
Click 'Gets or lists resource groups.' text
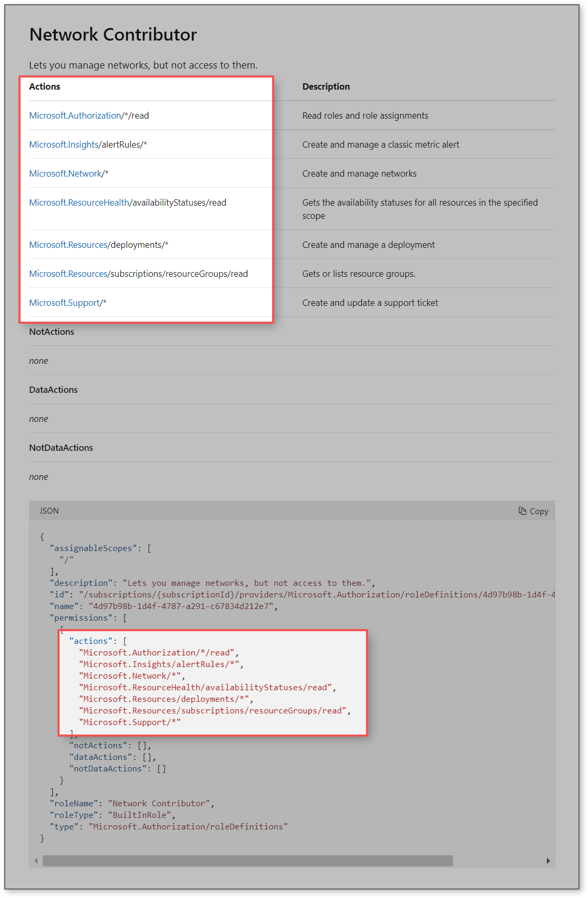coord(359,274)
